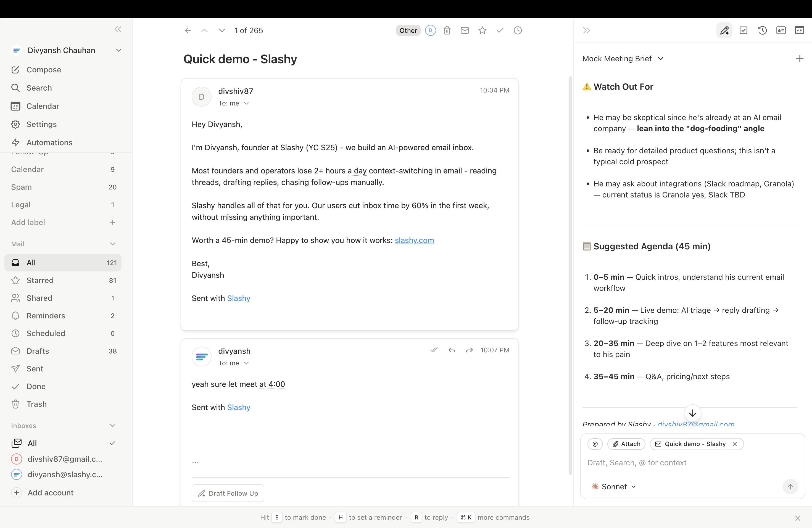812x528 pixels.
Task: Click plus icon beside Add label
Action: [x=113, y=222]
